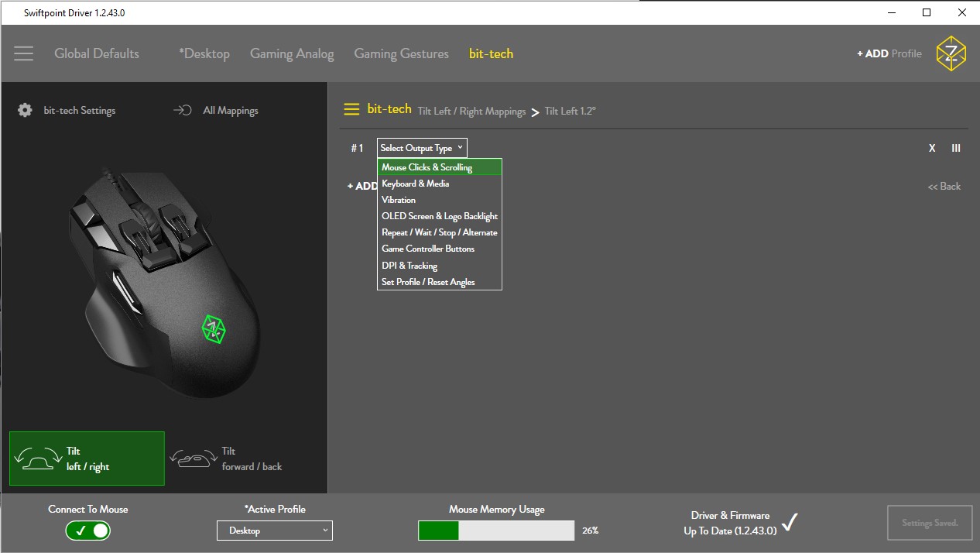980x553 pixels.
Task: Open the Active Profile Desktop dropdown
Action: pos(275,531)
